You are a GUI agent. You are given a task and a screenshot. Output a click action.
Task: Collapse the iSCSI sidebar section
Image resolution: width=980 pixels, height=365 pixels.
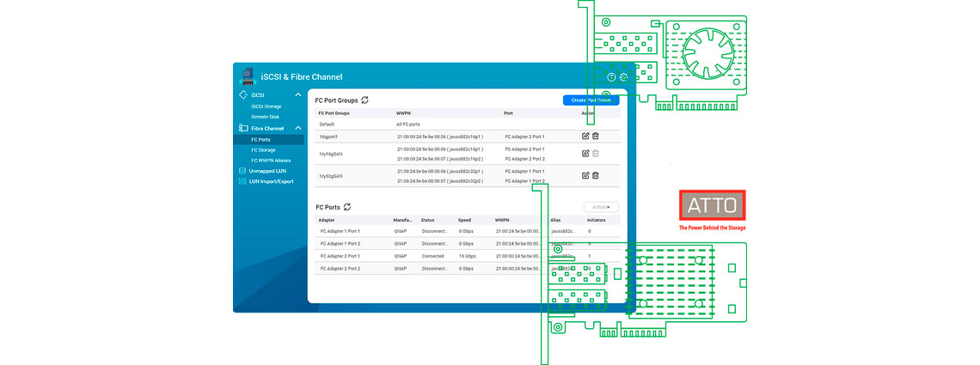[297, 94]
